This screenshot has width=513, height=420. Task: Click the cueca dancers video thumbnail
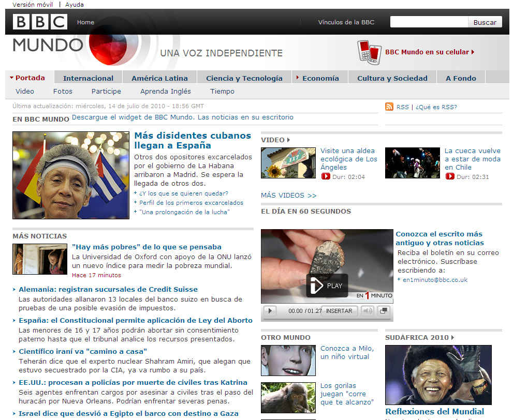pos(412,163)
